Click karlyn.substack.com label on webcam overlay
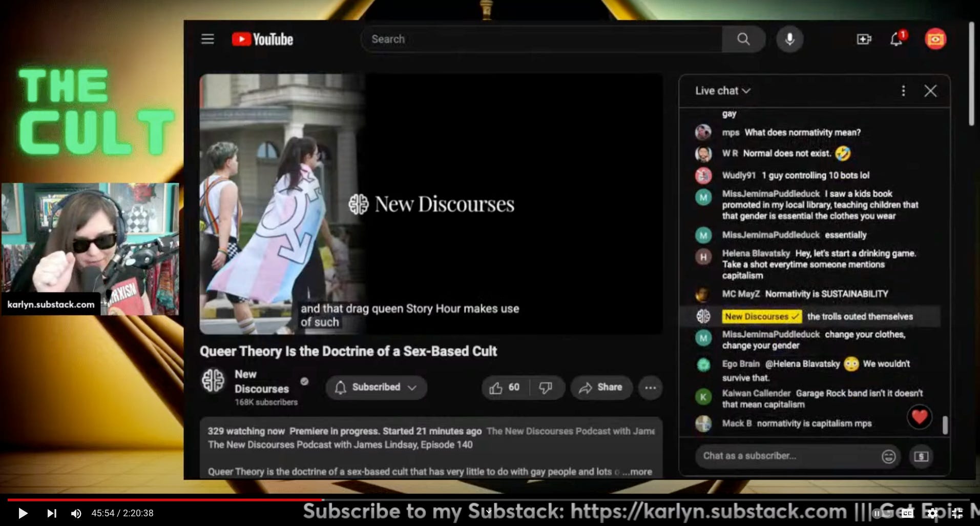This screenshot has height=526, width=980. tap(51, 304)
